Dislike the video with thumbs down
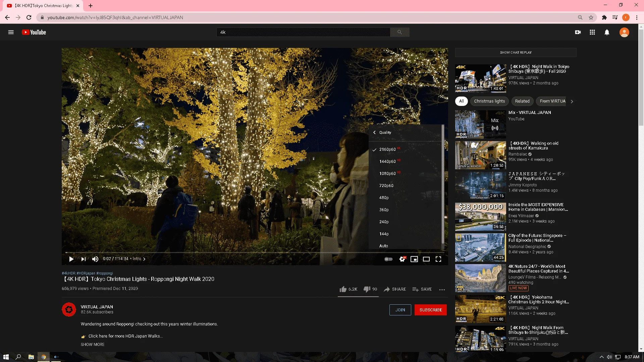Image resolution: width=644 pixels, height=362 pixels. [x=370, y=289]
